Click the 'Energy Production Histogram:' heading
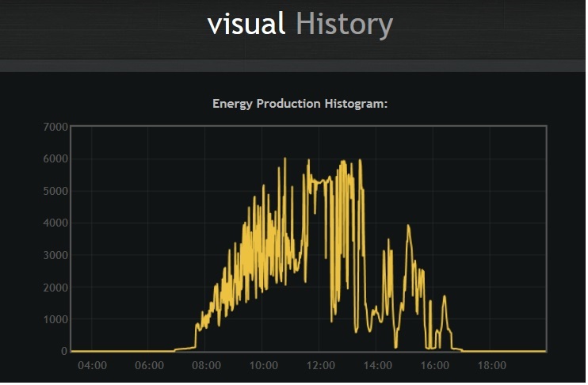 (x=300, y=104)
